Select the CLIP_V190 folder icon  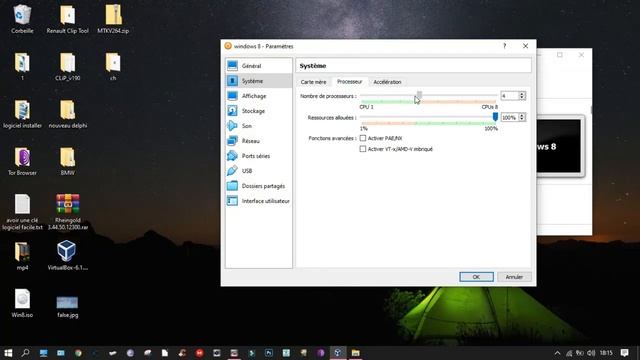67,67
